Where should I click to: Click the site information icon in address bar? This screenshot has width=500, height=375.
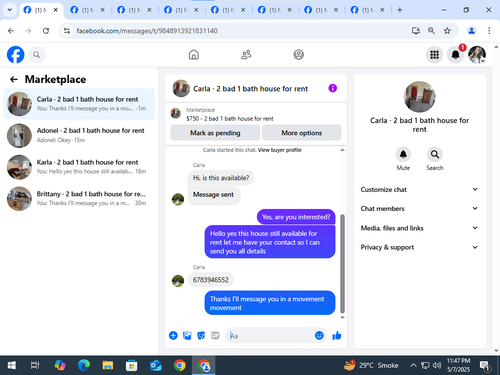pos(67,31)
